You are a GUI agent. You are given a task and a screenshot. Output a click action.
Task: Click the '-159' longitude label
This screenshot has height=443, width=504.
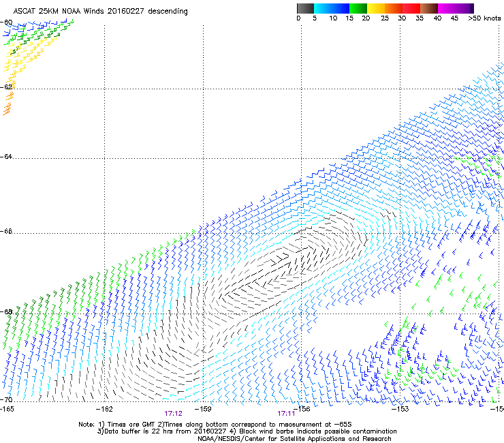click(203, 409)
